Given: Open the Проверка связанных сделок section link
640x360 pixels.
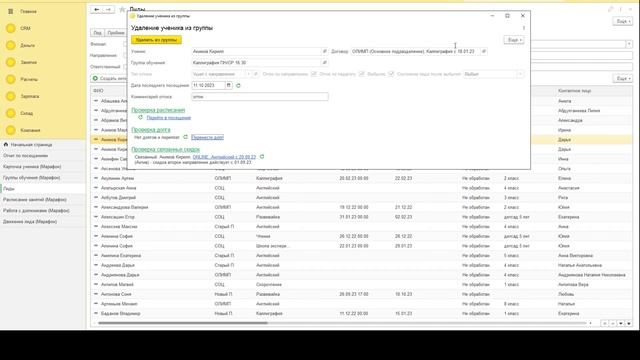Looking at the screenshot, I should click(165, 149).
